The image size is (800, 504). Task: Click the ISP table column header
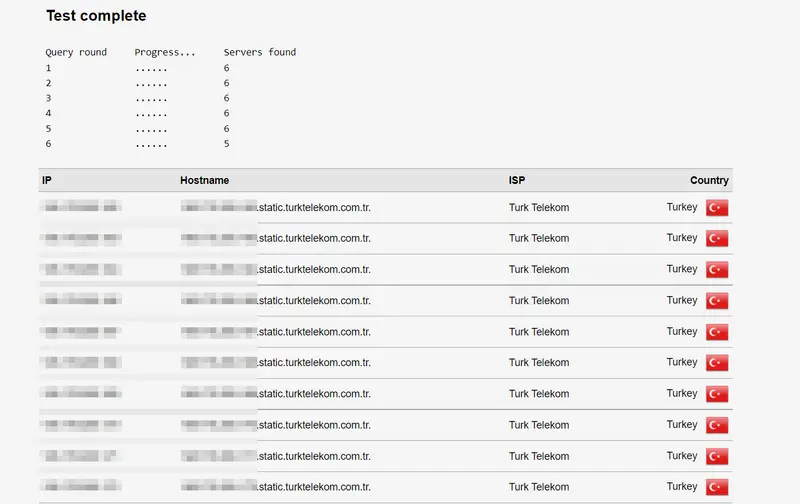point(517,180)
